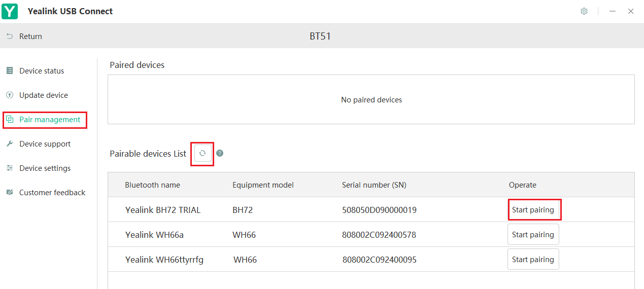Start pairing Yealink WH66a
The width and height of the screenshot is (644, 289).
[533, 235]
